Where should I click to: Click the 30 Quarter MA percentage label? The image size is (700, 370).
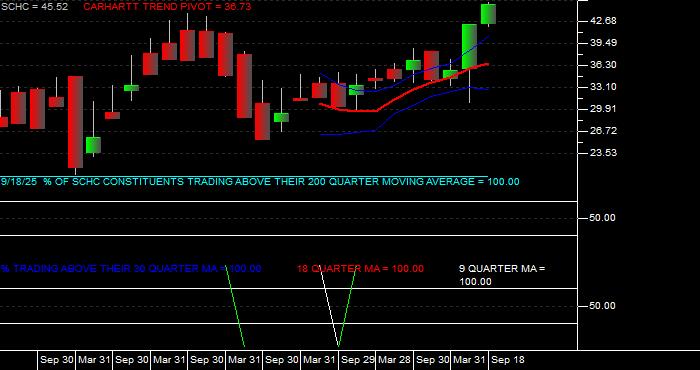130,269
